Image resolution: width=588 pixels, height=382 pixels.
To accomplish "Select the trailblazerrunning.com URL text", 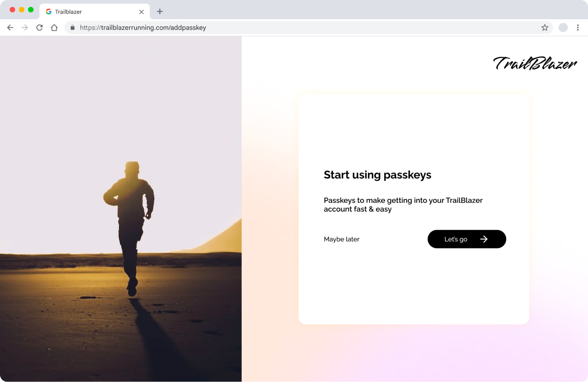I will tap(143, 27).
